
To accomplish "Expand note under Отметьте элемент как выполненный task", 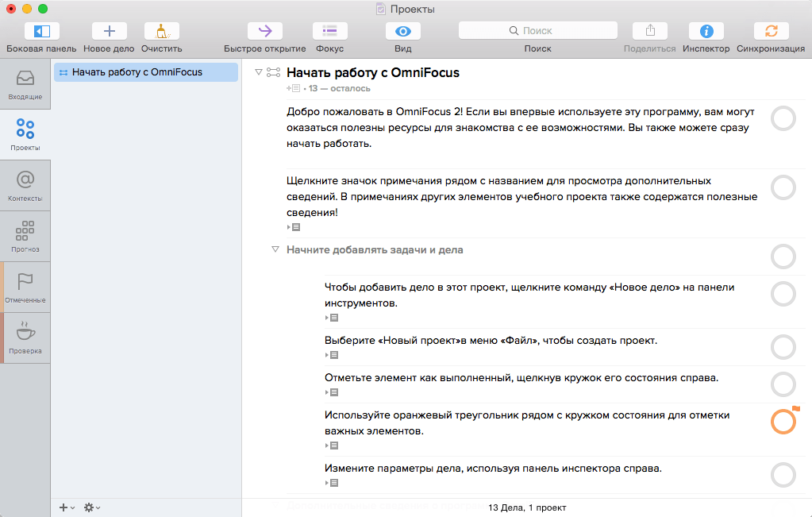I will tap(332, 392).
